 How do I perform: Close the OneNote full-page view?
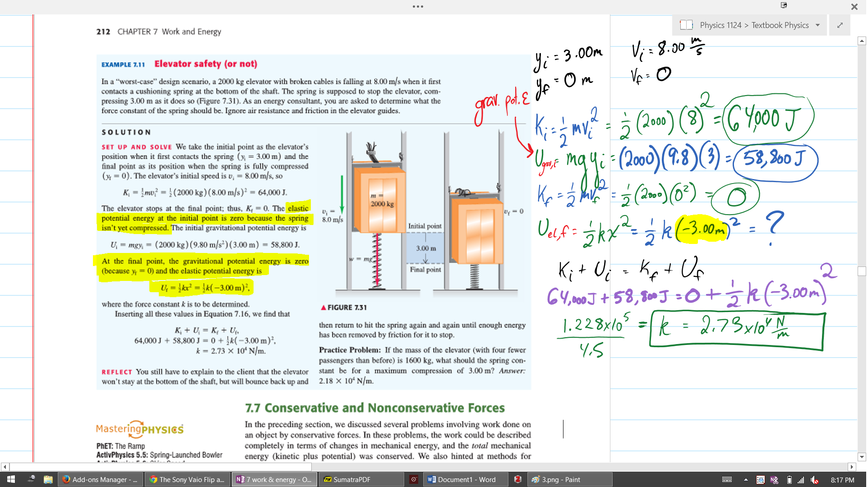point(854,7)
